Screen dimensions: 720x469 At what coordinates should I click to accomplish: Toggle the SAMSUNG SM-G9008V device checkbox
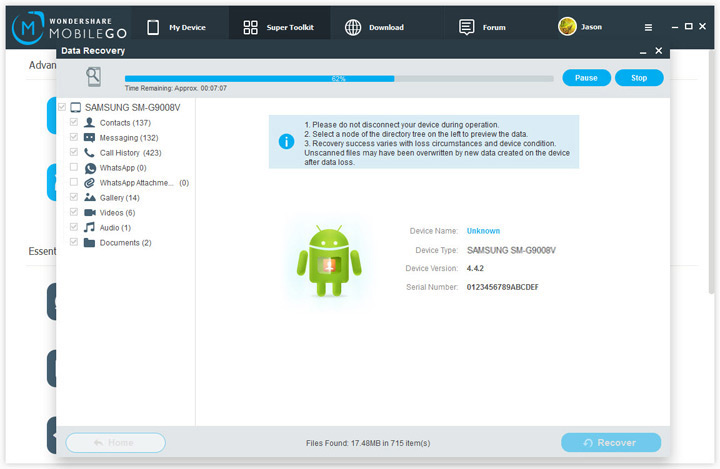(x=62, y=107)
